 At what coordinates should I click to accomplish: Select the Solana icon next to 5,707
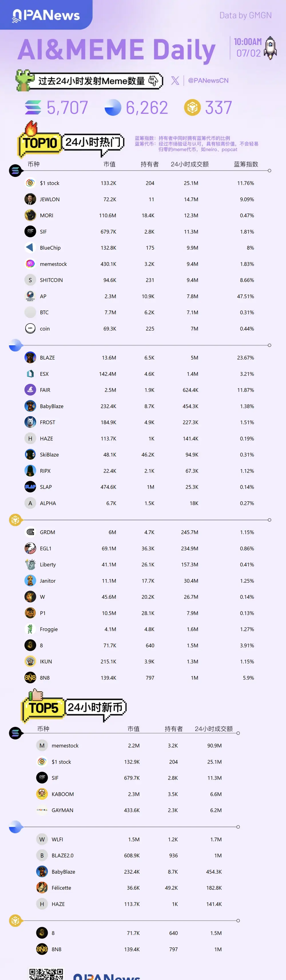click(33, 108)
